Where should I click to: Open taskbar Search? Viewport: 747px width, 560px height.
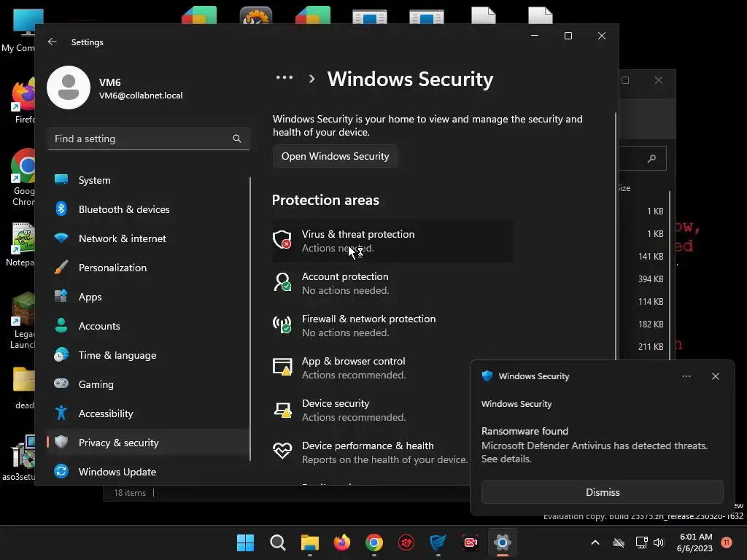pos(278,542)
